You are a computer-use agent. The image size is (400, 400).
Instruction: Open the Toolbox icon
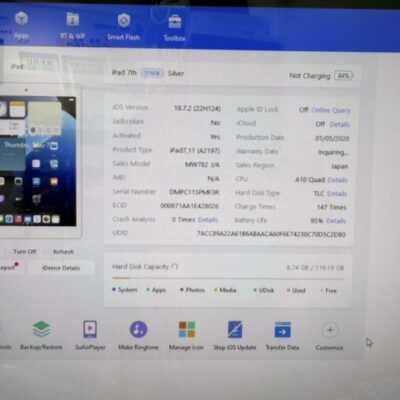coord(175,22)
